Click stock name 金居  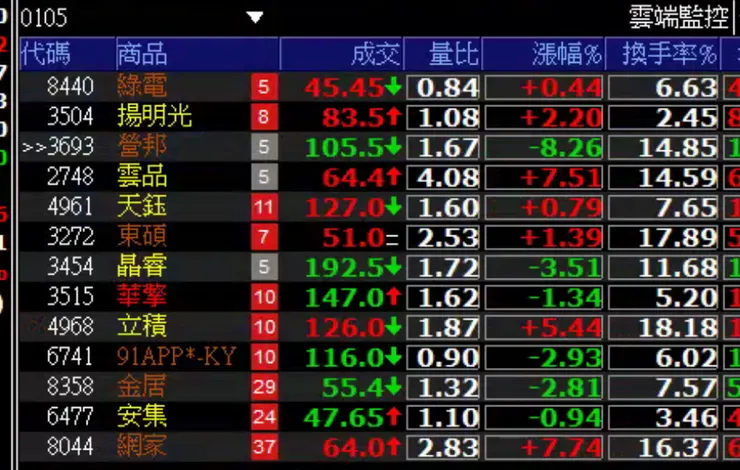[142, 386]
